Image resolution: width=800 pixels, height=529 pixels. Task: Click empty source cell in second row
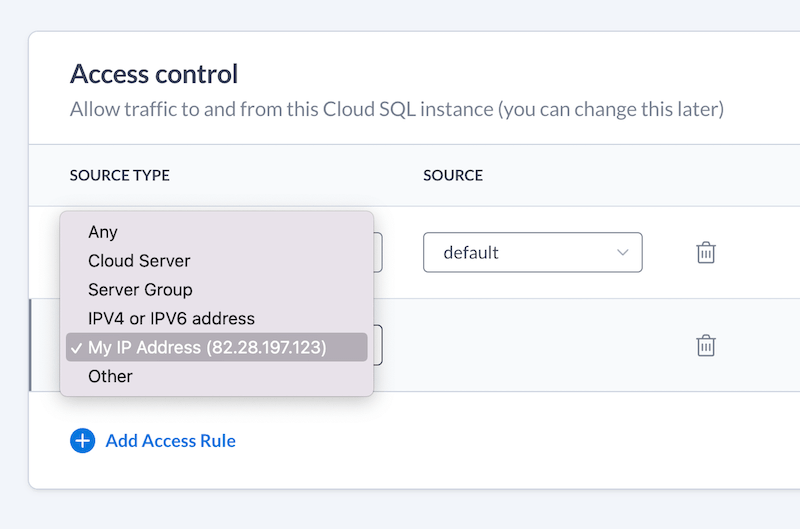pos(533,345)
